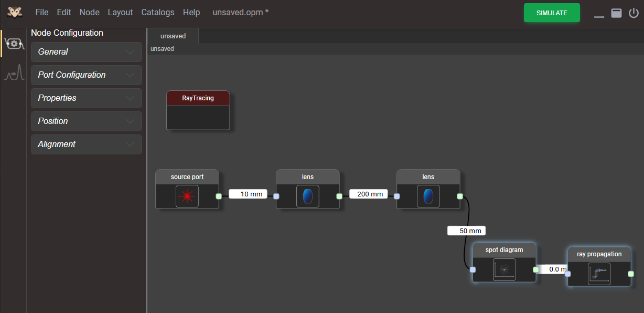Click the red laser icon in source port node
This screenshot has height=313, width=644.
point(187,196)
